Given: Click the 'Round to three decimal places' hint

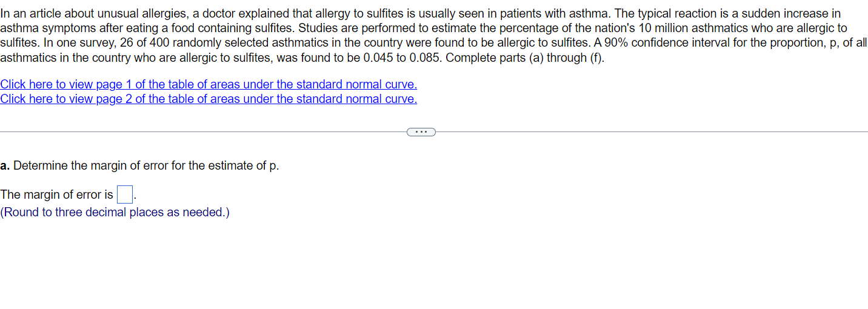Looking at the screenshot, I should point(115,212).
